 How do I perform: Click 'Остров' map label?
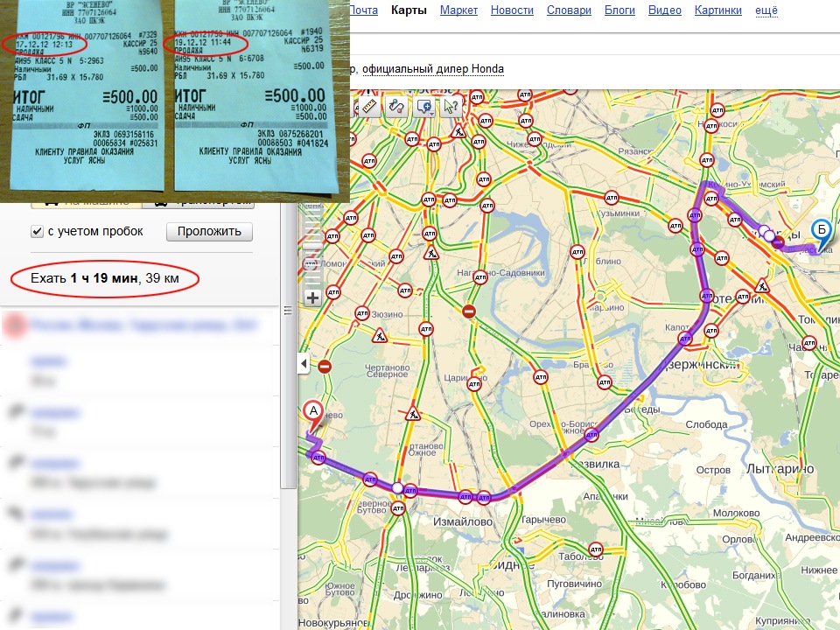(x=713, y=471)
